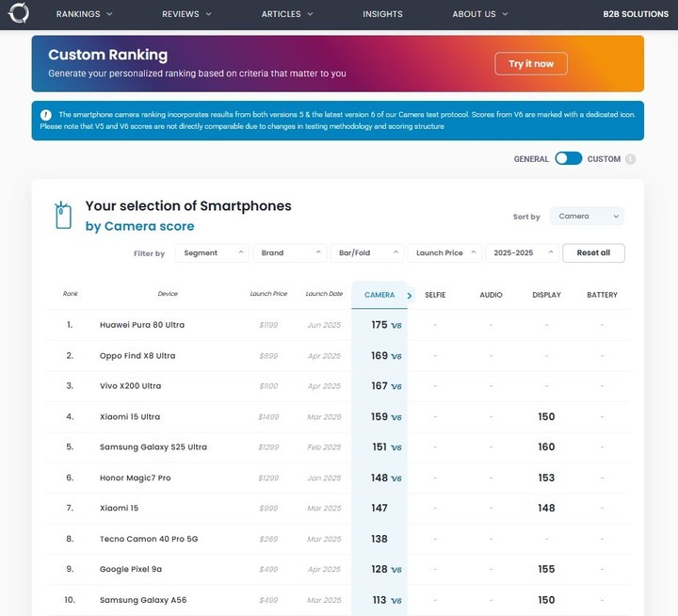
Task: Toggle the General/Custom ranking switch
Action: click(x=568, y=158)
